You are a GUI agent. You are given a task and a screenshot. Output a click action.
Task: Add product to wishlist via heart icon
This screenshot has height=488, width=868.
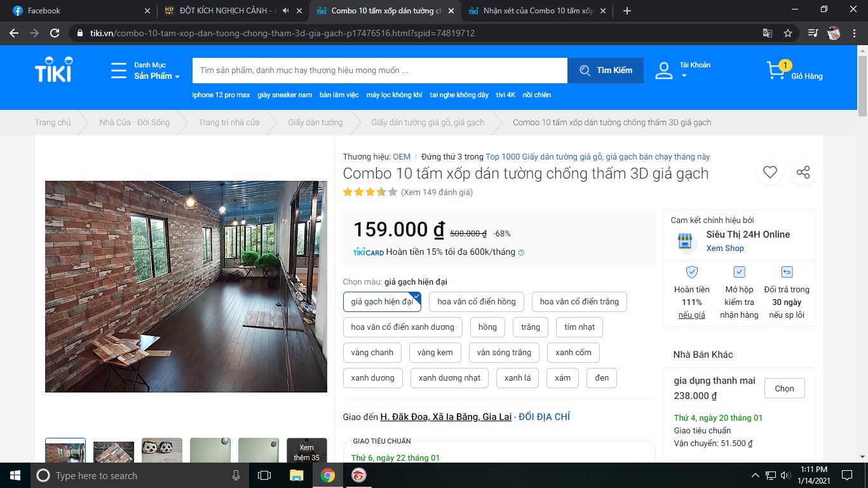770,172
